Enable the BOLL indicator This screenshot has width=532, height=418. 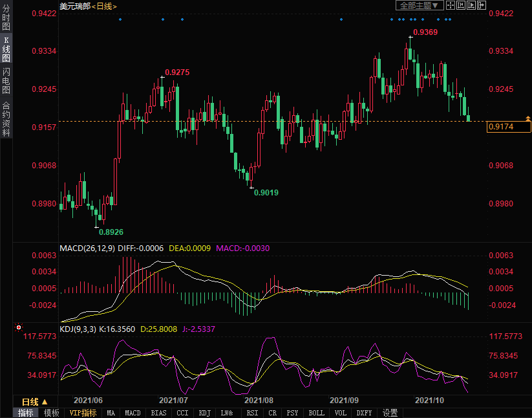(x=316, y=413)
